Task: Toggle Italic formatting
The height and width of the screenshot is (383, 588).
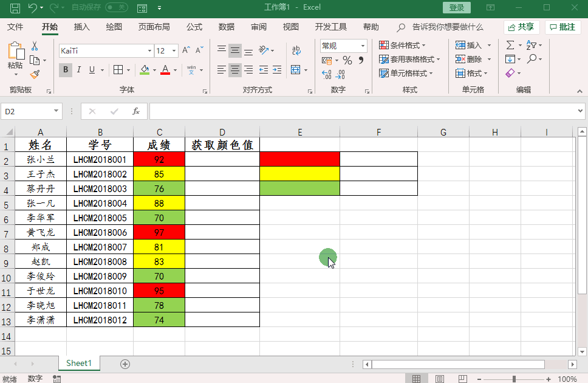Action: click(x=79, y=70)
